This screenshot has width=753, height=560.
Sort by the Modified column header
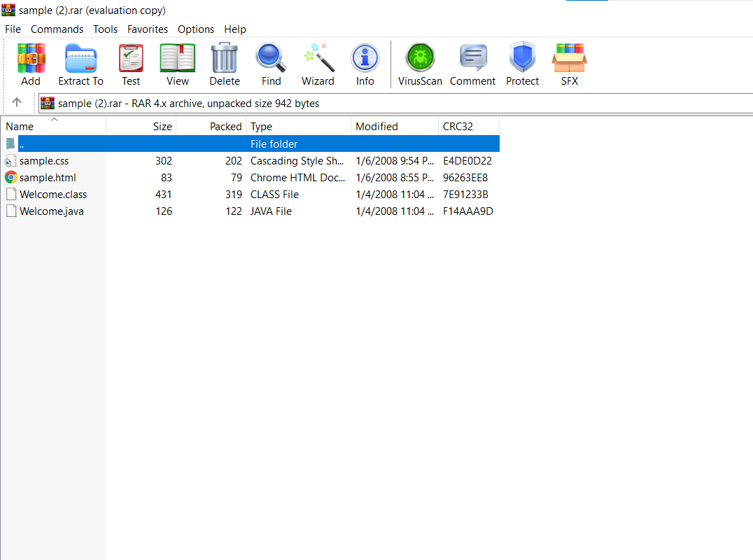pyautogui.click(x=376, y=127)
